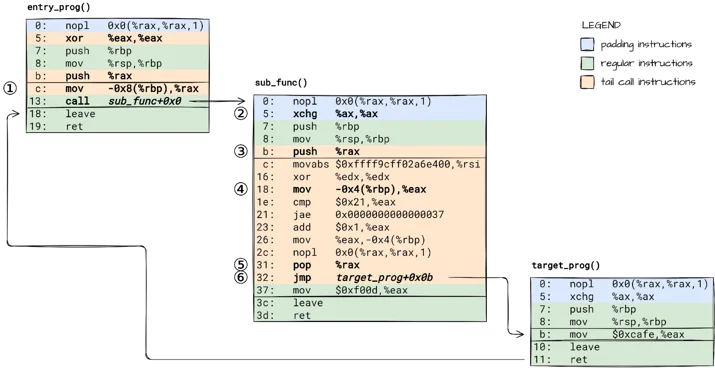
Task: Click "xchg %ax,%ax" in the sub_func listing
Action: tap(370, 114)
